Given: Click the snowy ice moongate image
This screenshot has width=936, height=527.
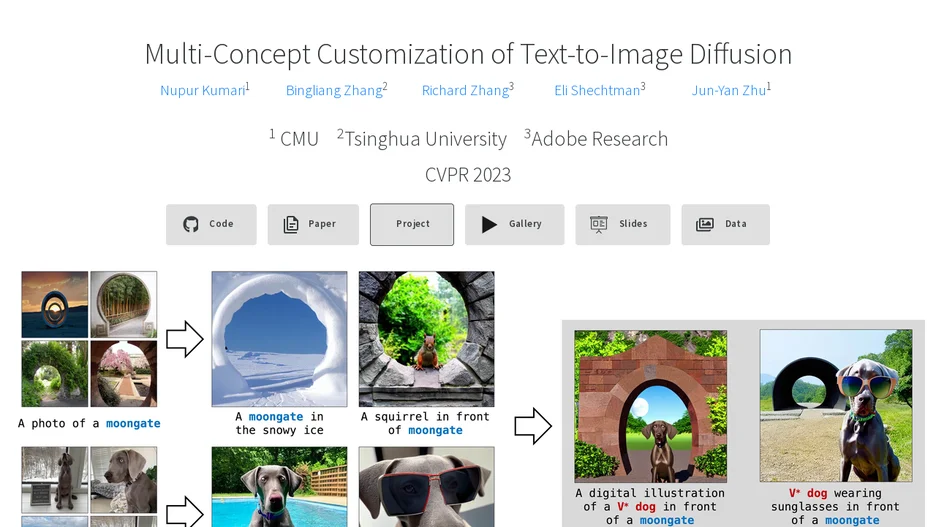Looking at the screenshot, I should [x=279, y=339].
